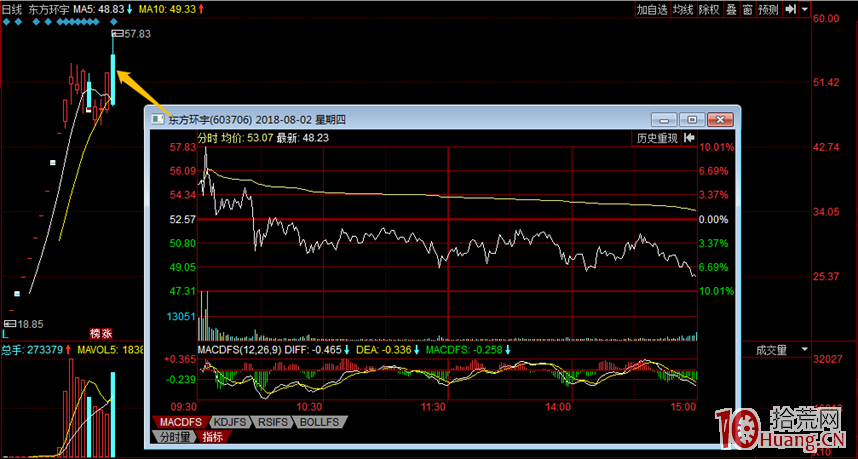This screenshot has width=858, height=459.
Task: Click the 最新: 48.23 latest price readout
Action: pyautogui.click(x=303, y=138)
